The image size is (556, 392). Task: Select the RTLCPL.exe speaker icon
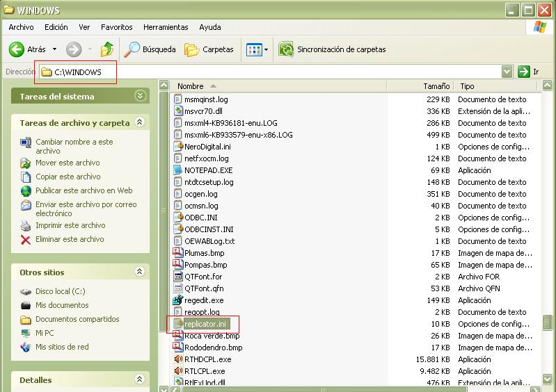click(x=177, y=370)
